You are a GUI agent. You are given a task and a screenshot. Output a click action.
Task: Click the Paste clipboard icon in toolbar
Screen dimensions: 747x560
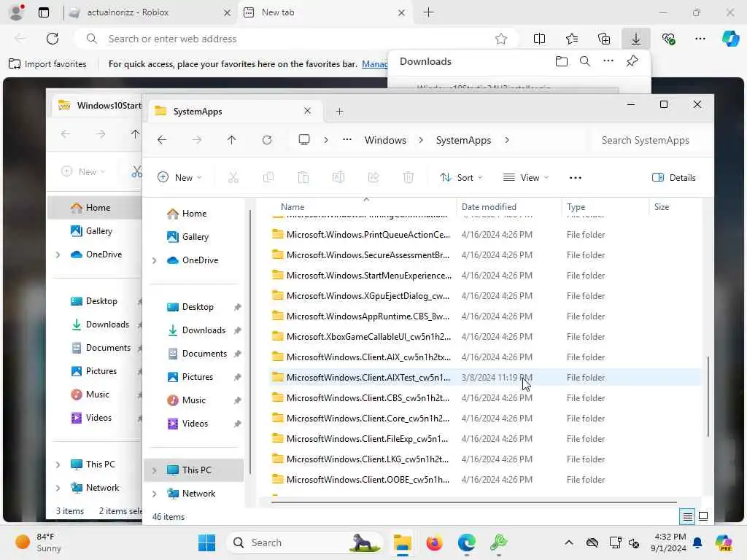pyautogui.click(x=303, y=178)
